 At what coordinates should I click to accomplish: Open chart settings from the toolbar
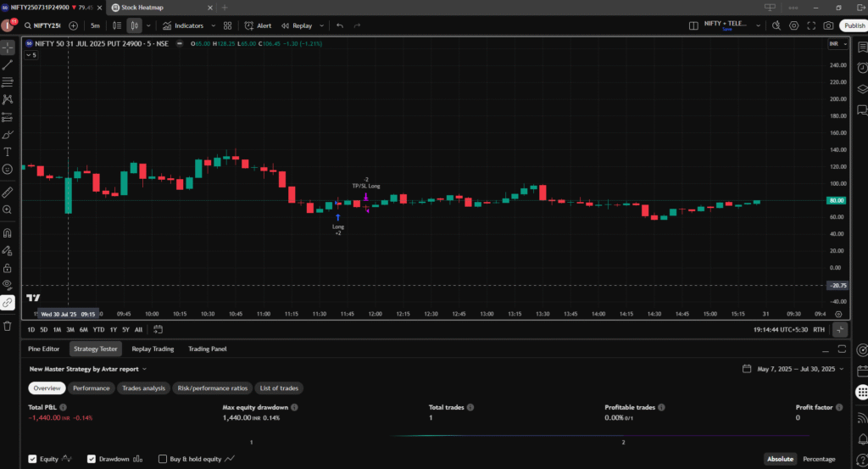[793, 25]
